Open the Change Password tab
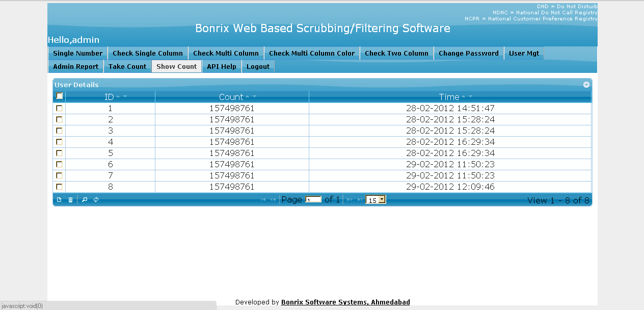This screenshot has width=644, height=310. click(469, 53)
